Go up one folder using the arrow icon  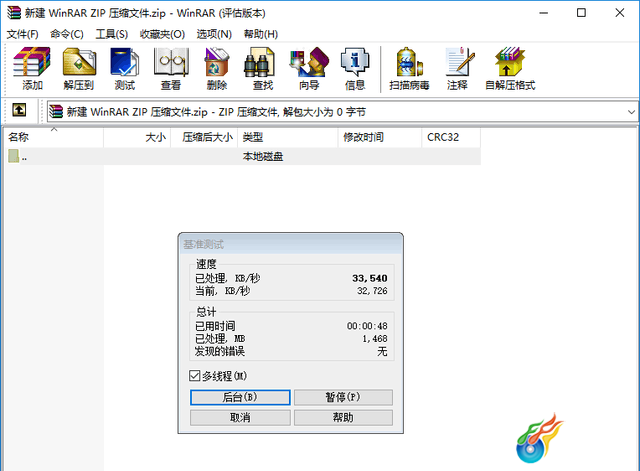(x=19, y=110)
